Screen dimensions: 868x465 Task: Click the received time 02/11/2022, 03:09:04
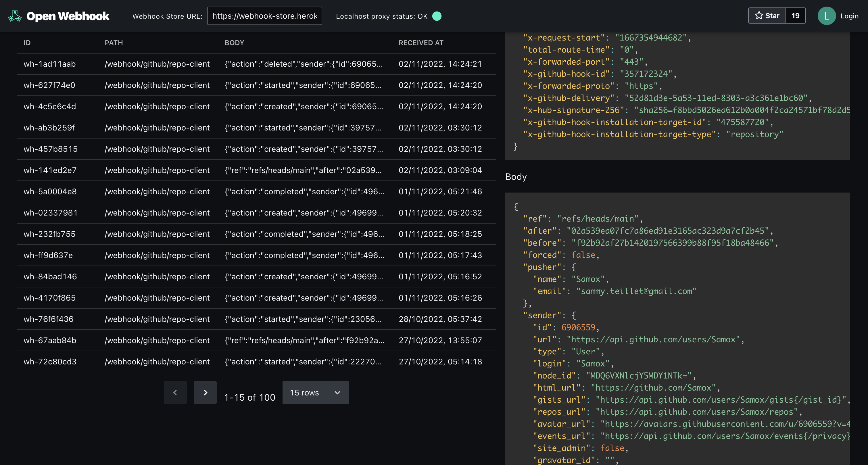440,170
